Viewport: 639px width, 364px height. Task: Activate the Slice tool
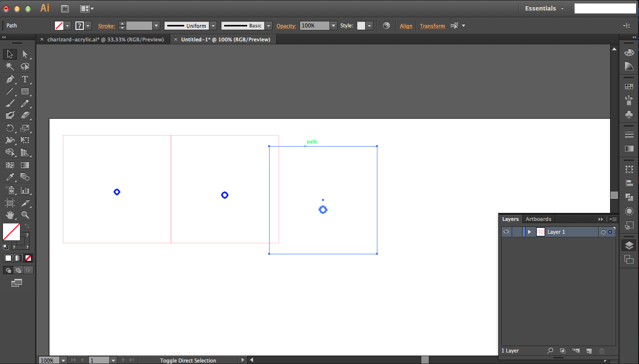[x=25, y=203]
